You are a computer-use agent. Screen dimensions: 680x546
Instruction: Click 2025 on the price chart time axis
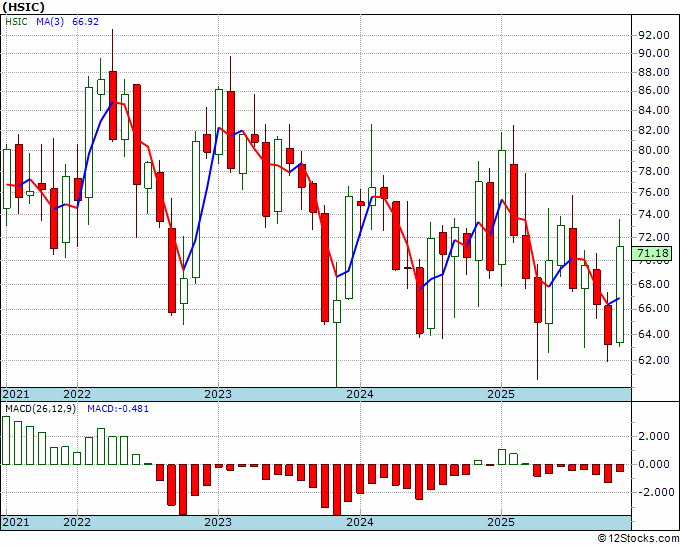click(x=501, y=394)
